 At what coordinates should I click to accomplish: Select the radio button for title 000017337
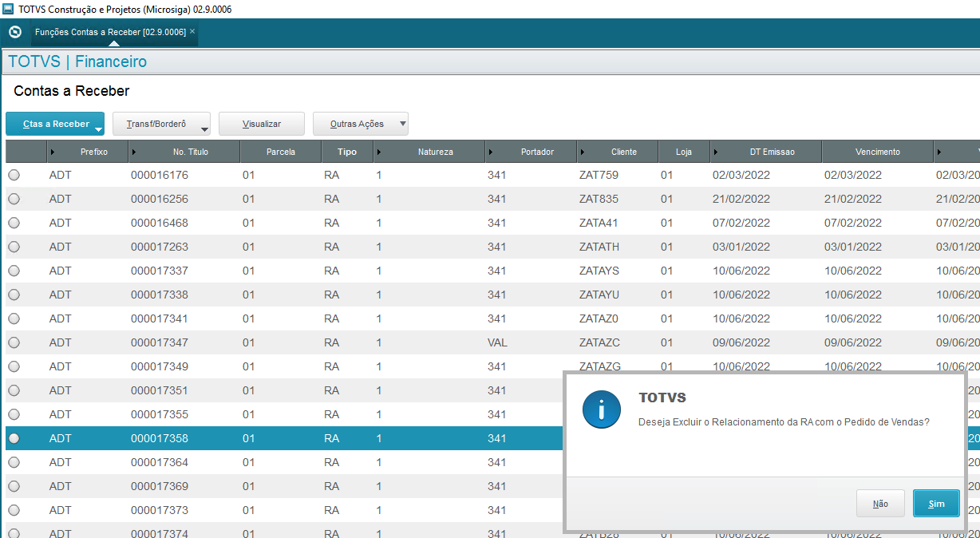coord(14,271)
